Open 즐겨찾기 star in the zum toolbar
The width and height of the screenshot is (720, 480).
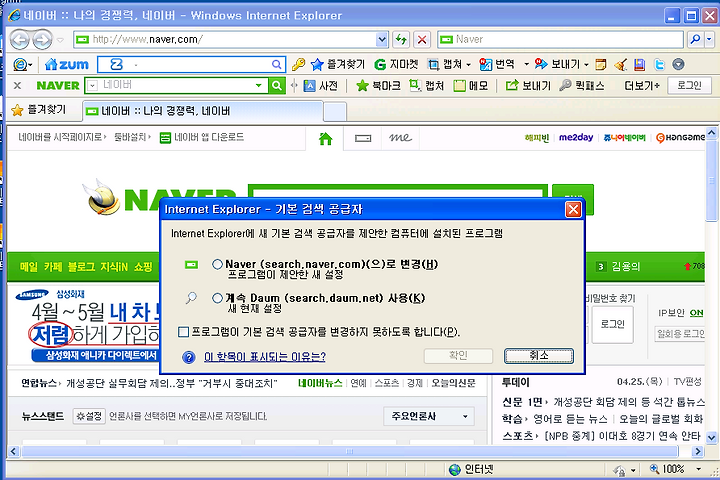[338, 64]
